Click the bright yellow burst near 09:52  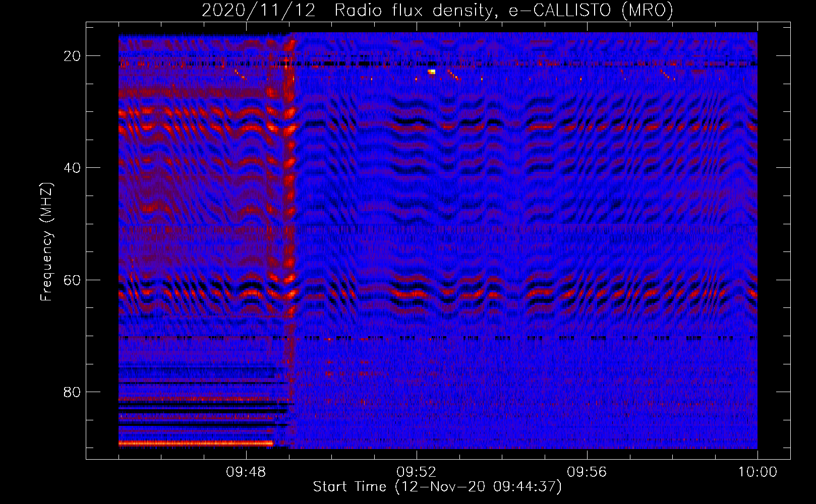point(431,72)
